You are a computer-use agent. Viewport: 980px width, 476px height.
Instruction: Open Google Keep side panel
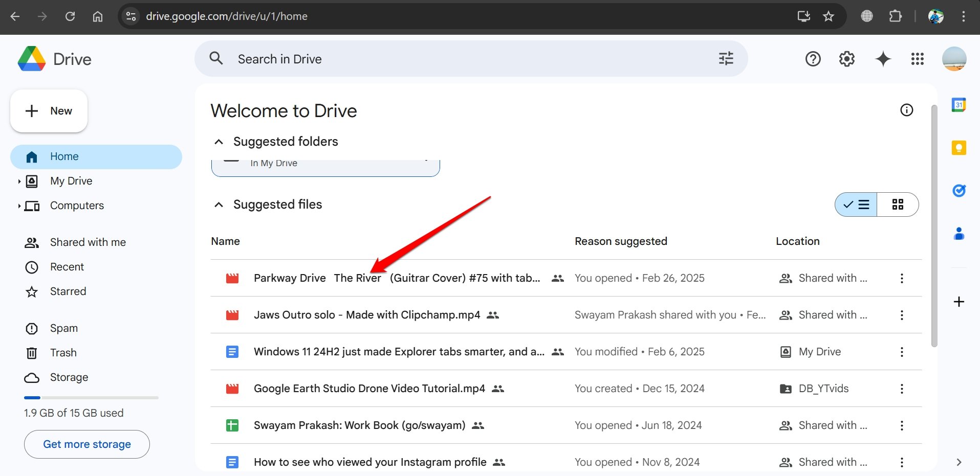pyautogui.click(x=959, y=148)
